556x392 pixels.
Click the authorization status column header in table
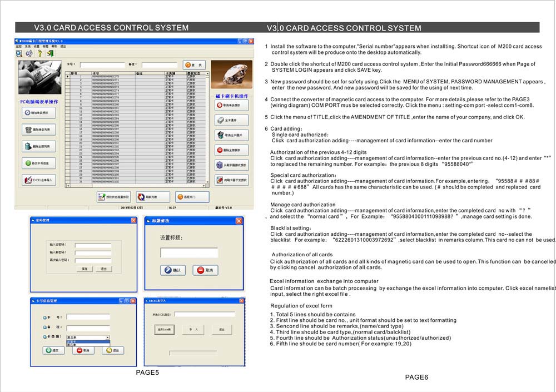click(196, 73)
